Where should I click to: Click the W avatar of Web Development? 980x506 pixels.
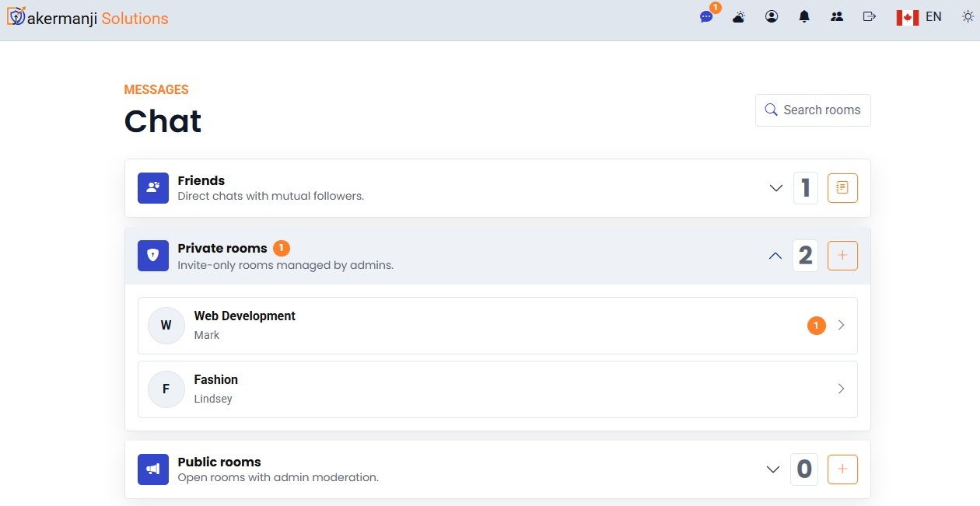point(166,326)
